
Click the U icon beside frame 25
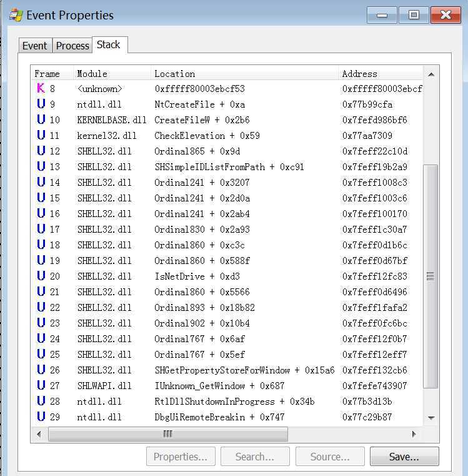coord(41,354)
